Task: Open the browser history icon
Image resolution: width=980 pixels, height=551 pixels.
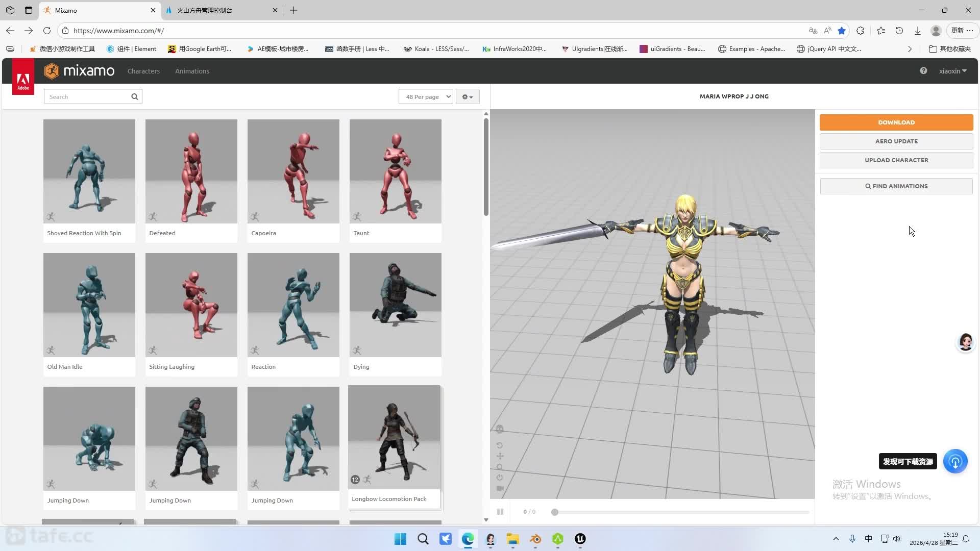Action: 899,31
